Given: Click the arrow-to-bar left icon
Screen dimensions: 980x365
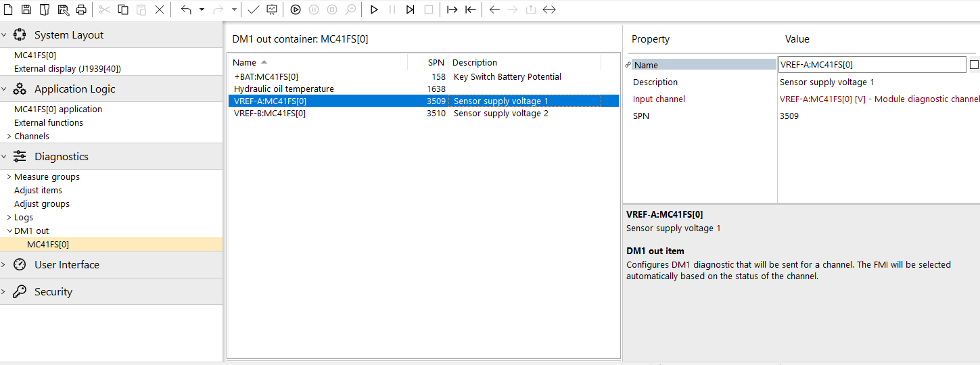Looking at the screenshot, I should click(x=471, y=9).
